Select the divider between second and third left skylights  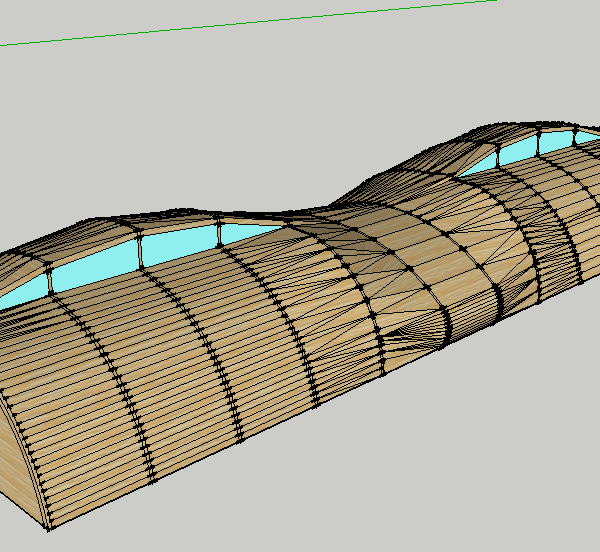(x=141, y=251)
